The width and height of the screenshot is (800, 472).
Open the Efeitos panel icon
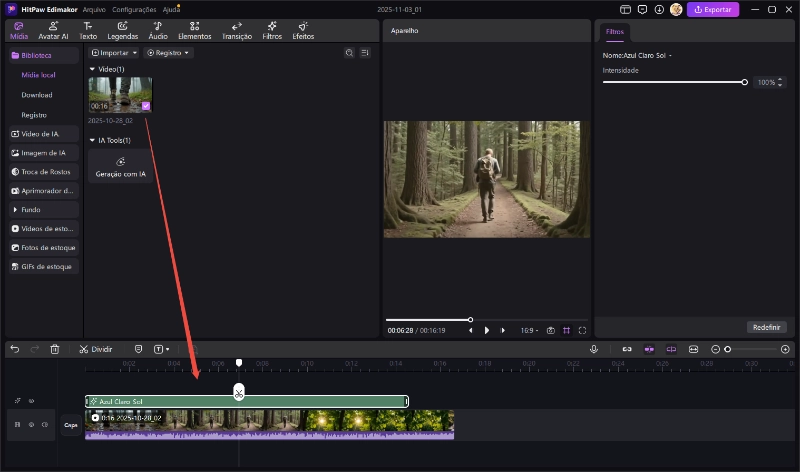click(302, 30)
